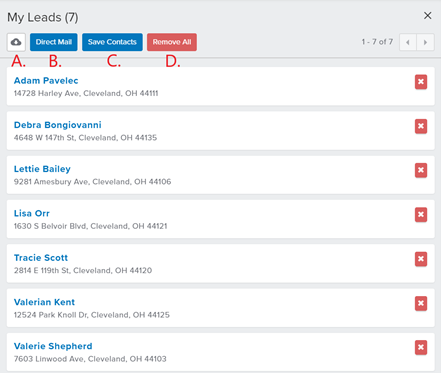441x373 pixels.
Task: Open Tracie Scott lead details
Action: (x=41, y=258)
